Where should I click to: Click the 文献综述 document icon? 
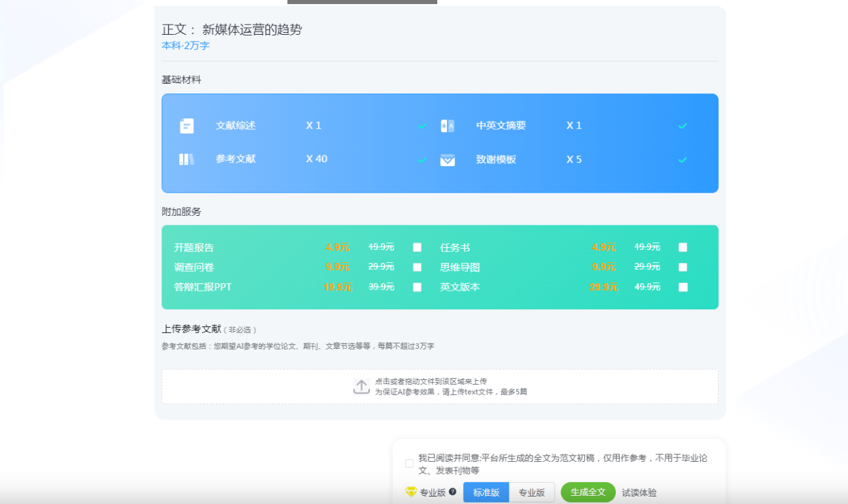pos(186,125)
